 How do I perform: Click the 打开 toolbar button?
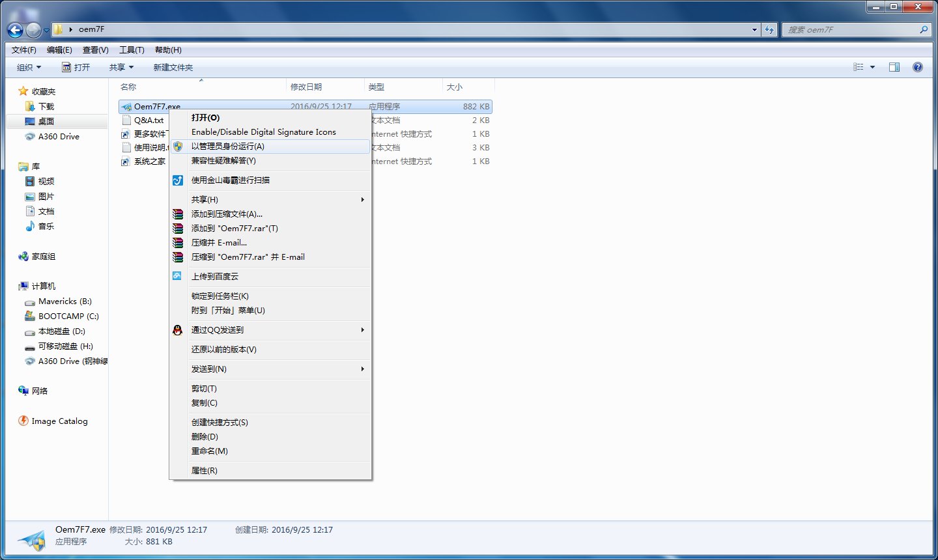[77, 67]
